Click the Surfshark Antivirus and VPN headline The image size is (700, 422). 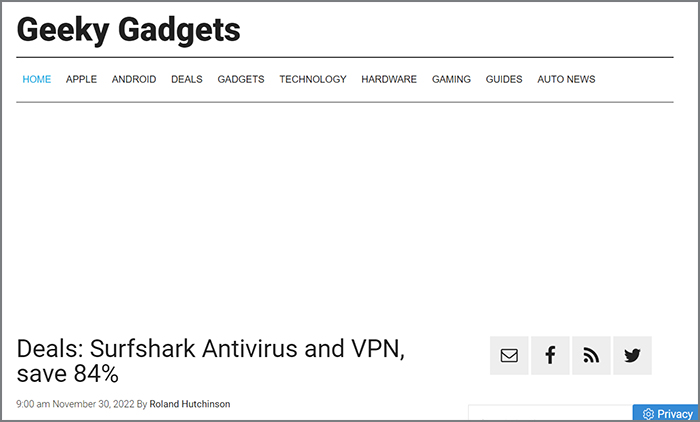click(x=210, y=361)
